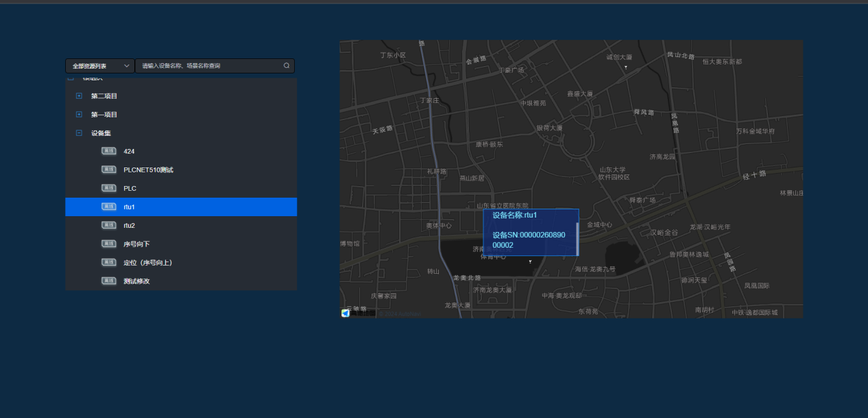This screenshot has height=418, width=868.
Task: Click the offline status icon beside 424
Action: click(x=108, y=151)
